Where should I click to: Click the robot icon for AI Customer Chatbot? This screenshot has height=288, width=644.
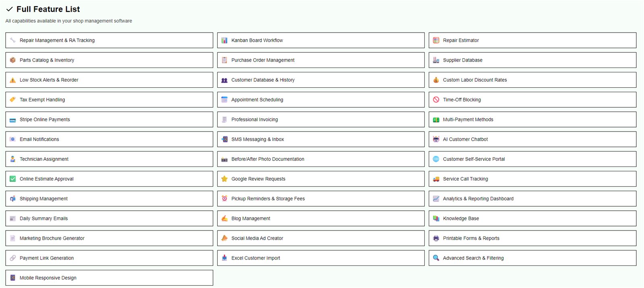436,139
